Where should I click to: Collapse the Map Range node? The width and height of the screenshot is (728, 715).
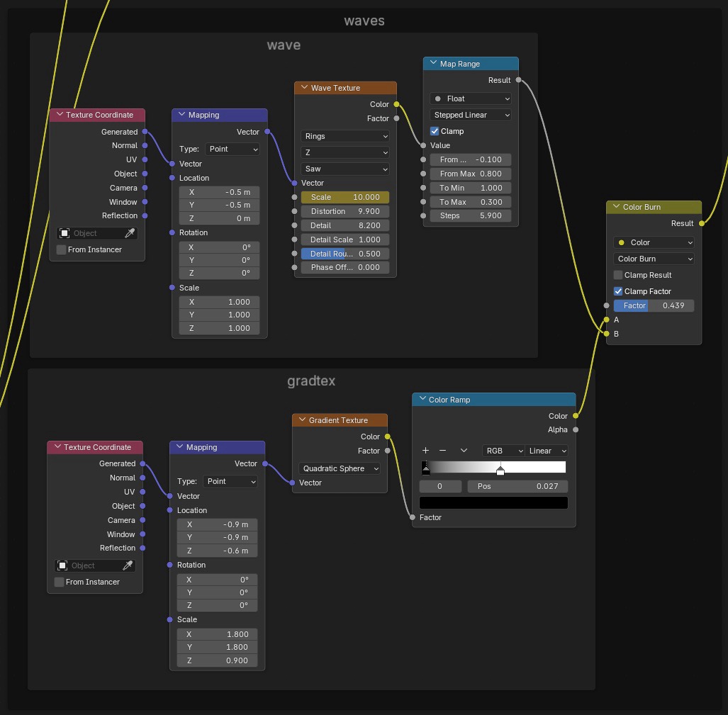point(433,64)
